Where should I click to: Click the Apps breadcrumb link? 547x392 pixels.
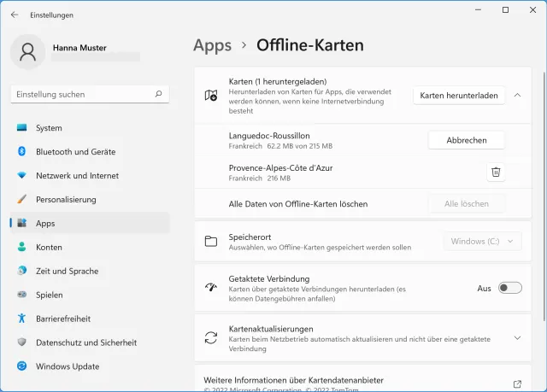[x=213, y=45]
